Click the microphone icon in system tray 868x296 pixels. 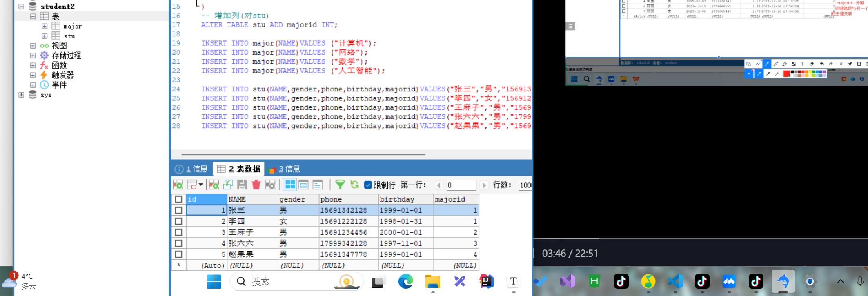pyautogui.click(x=860, y=281)
